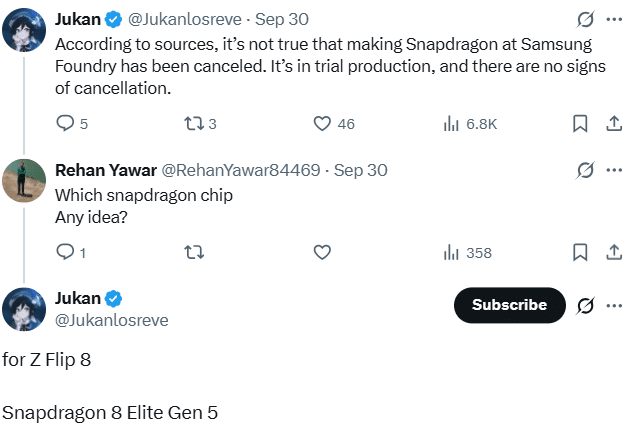Open Rehan Yawar's profile picture
This screenshot has height=432, width=635.
pos(24,180)
